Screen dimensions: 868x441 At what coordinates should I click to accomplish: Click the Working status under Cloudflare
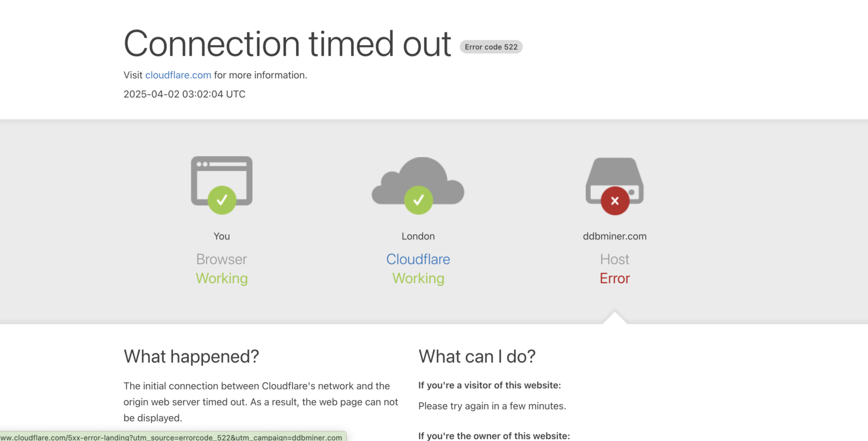click(418, 279)
